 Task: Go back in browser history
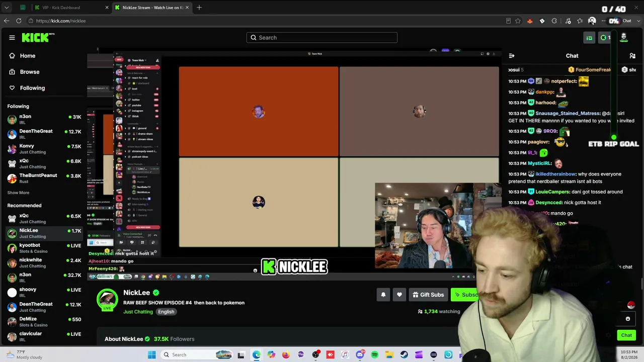pos(7,21)
